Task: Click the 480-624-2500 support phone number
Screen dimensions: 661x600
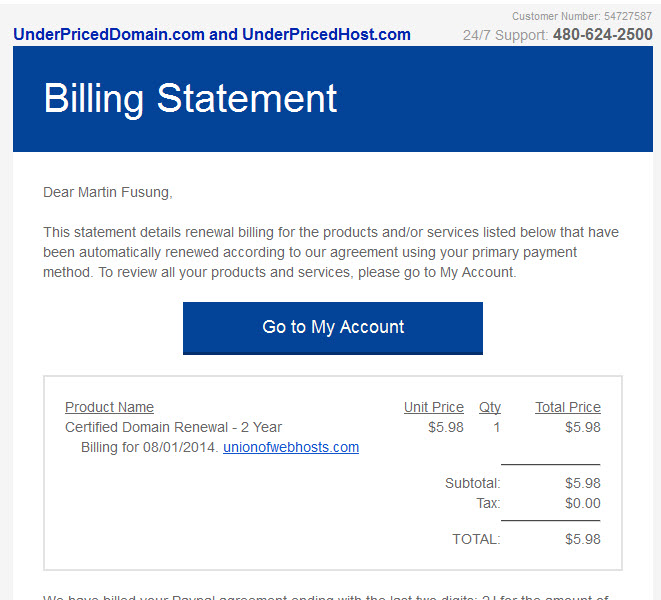Action: pos(602,35)
